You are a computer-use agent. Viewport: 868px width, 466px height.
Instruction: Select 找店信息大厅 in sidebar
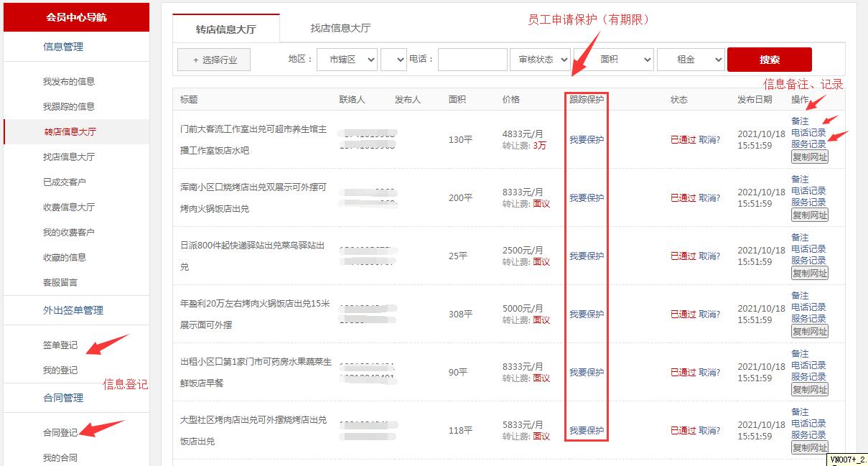[69, 157]
